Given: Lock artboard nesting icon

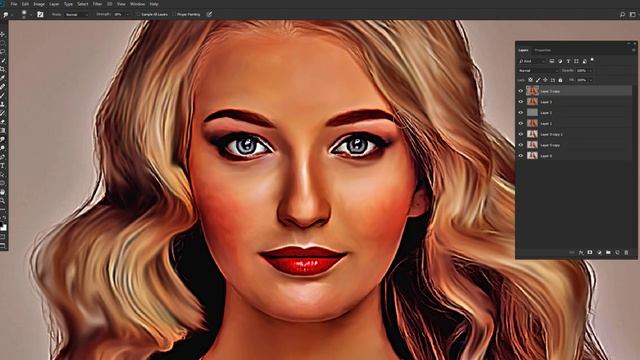Looking at the screenshot, I should pos(553,80).
